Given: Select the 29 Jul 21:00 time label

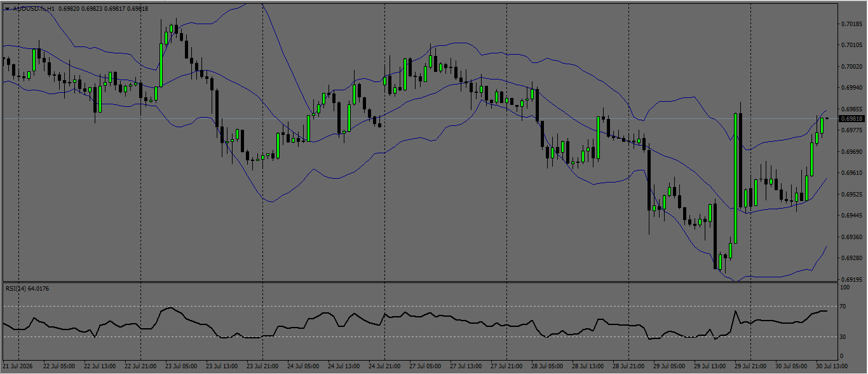Looking at the screenshot, I should click(x=752, y=366).
